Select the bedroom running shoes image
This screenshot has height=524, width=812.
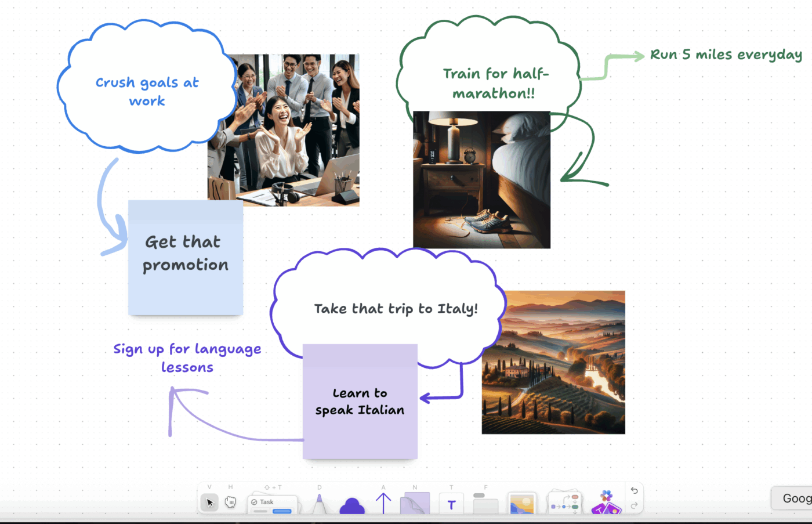(481, 180)
